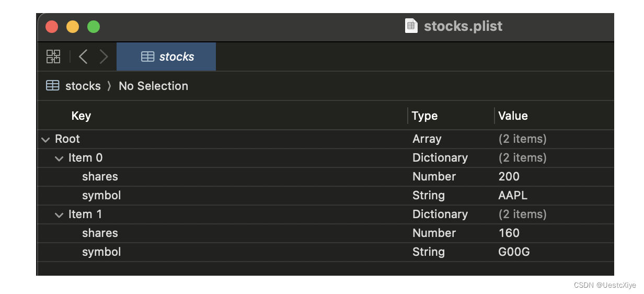Viewport: 644px width, 294px height.
Task: Collapse the Root array row
Action: pyautogui.click(x=46, y=140)
